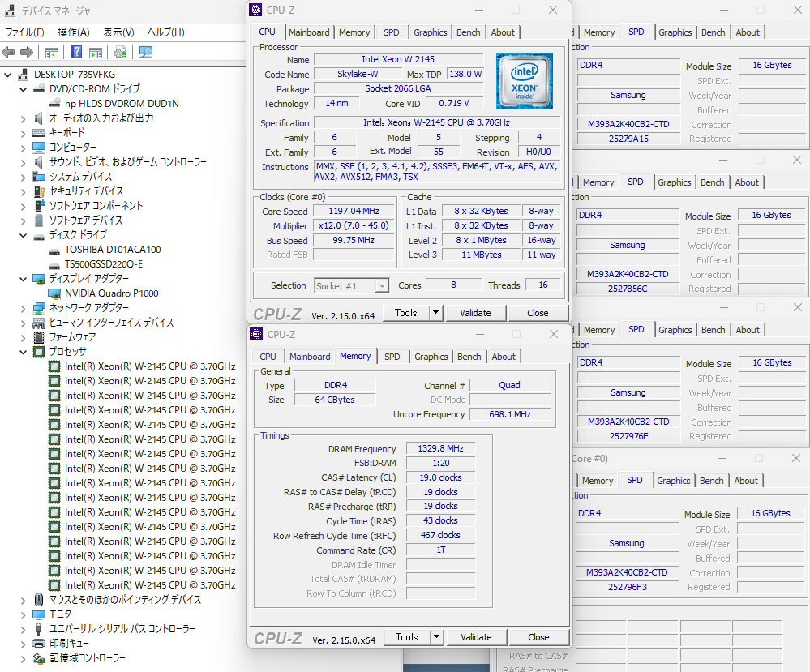Click the Back arrow in Device Manager toolbar
This screenshot has width=810, height=672.
(x=9, y=52)
